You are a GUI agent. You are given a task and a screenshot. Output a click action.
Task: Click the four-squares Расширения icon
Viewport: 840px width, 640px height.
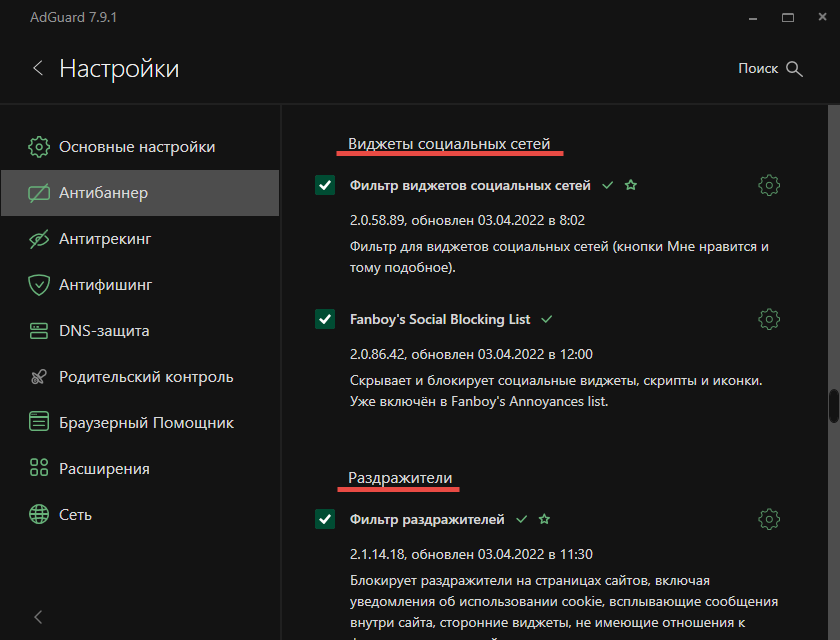click(39, 468)
